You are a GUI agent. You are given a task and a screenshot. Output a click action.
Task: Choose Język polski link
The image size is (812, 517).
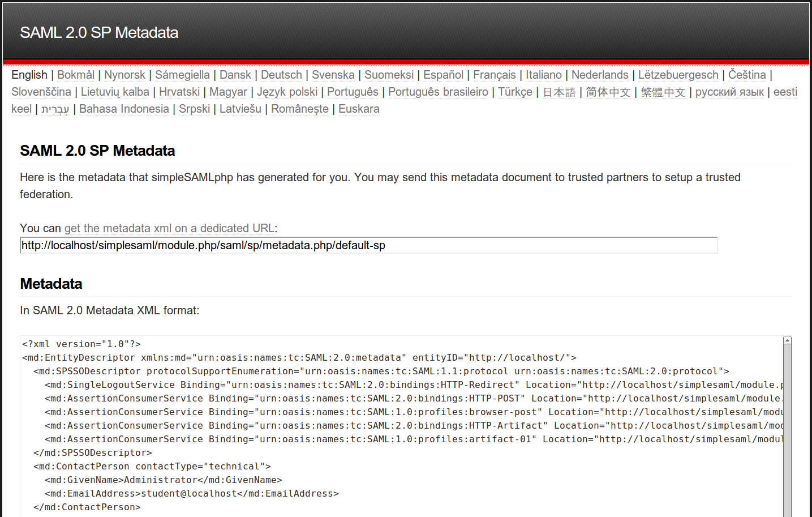coord(287,92)
